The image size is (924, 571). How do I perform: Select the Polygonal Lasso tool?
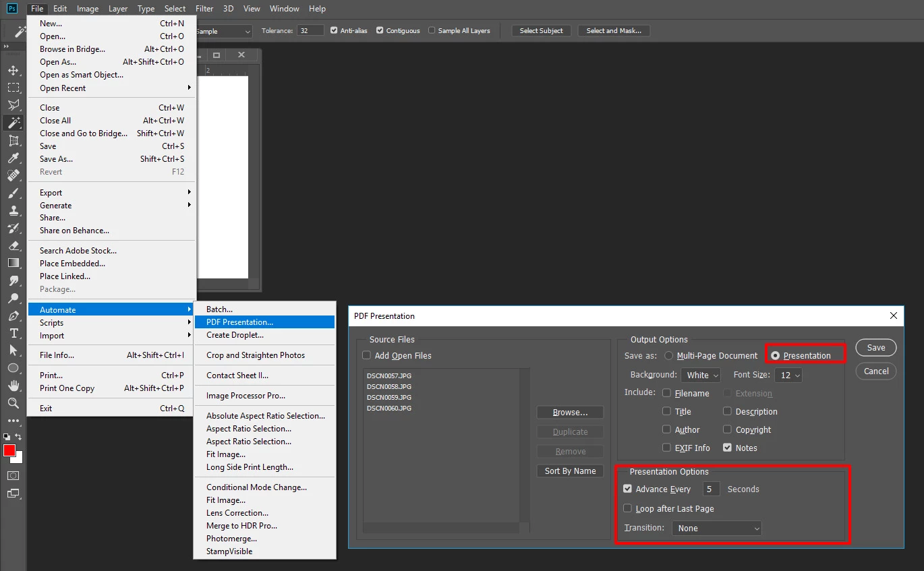(13, 105)
